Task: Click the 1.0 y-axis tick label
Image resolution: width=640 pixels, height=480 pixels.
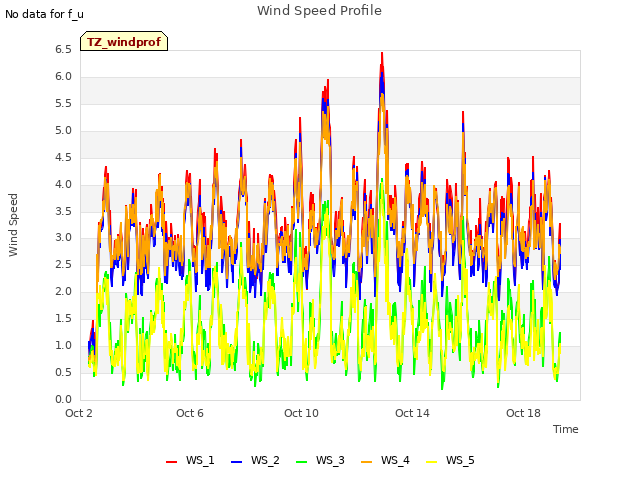Action: pos(64,345)
